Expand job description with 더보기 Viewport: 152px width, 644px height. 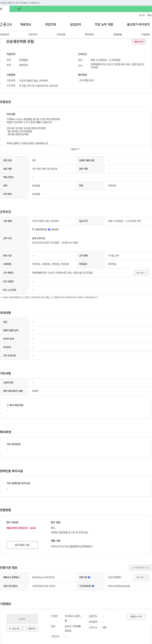pos(76,149)
